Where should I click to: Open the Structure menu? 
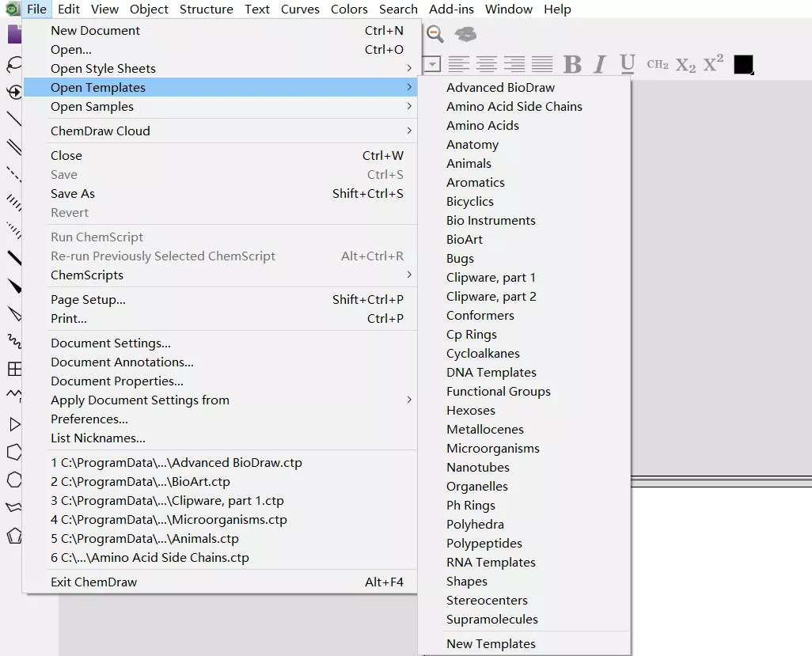pos(206,9)
